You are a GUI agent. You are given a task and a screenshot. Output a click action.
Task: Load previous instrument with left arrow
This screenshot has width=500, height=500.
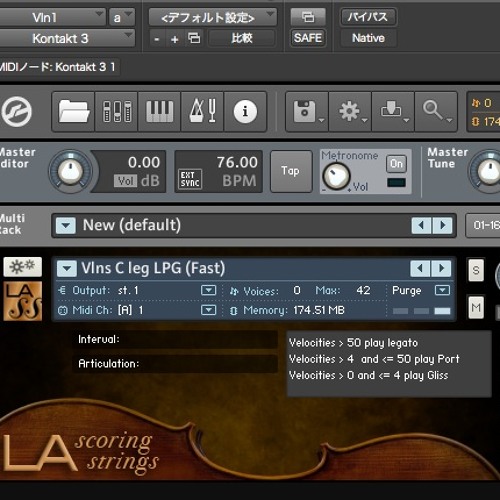click(x=420, y=268)
